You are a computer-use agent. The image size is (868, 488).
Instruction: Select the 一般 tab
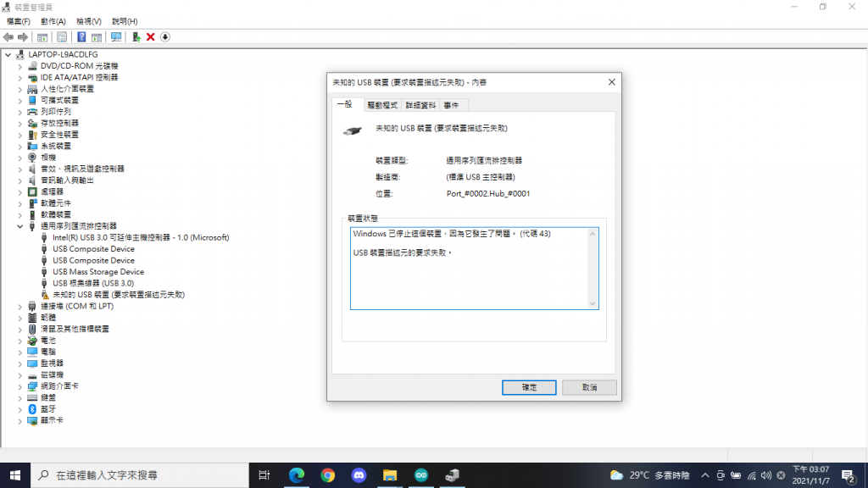tap(346, 104)
